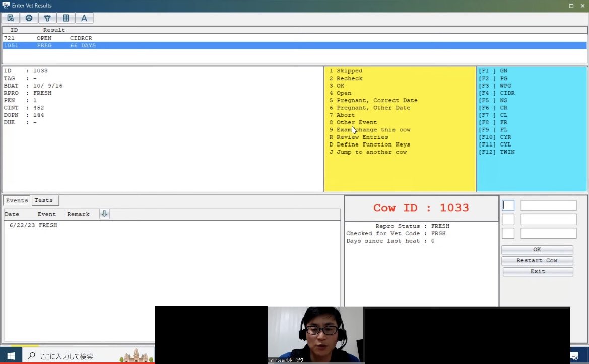Click the OK button
The image size is (589, 364).
pyautogui.click(x=537, y=250)
